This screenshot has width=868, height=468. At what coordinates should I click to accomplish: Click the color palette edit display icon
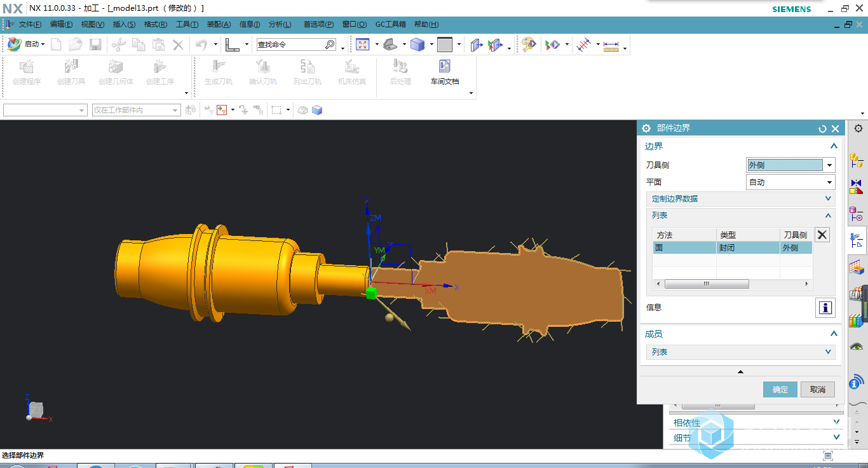tap(529, 45)
